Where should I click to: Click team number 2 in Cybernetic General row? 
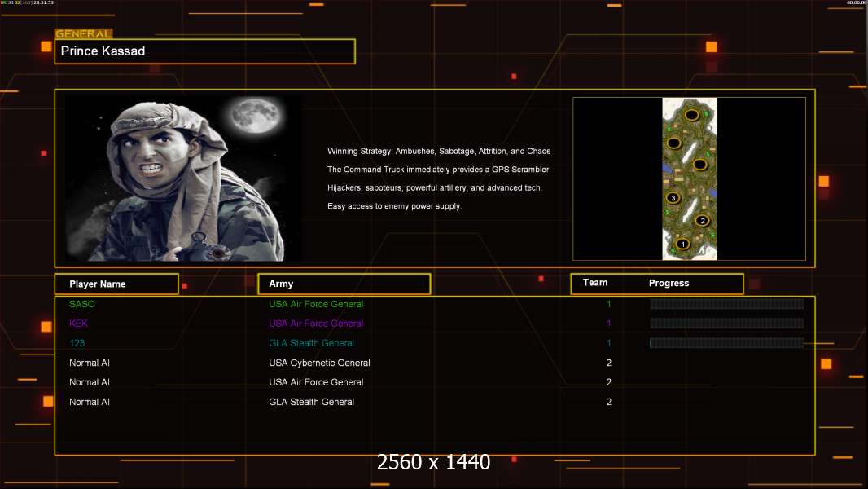[609, 363]
